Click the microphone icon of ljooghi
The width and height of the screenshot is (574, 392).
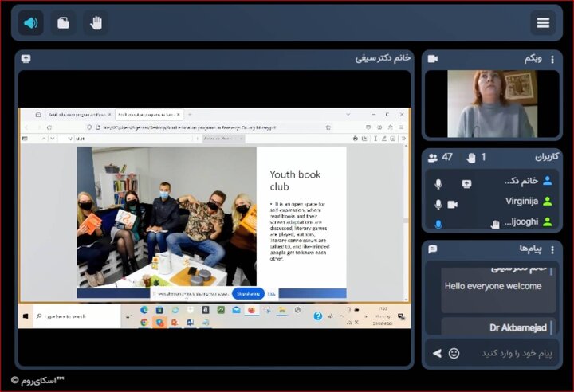click(438, 224)
